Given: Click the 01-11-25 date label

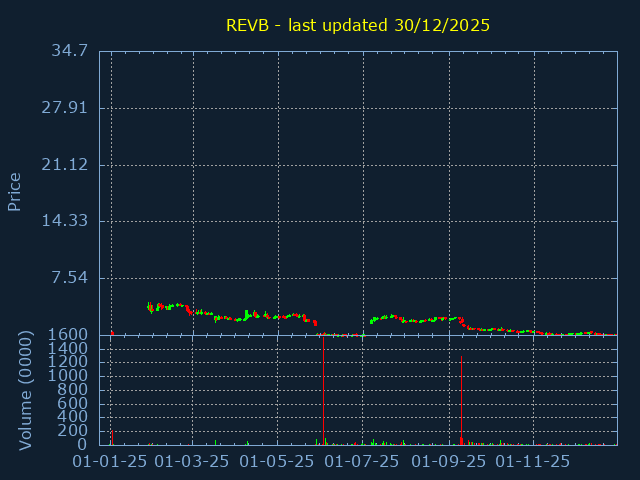Looking at the screenshot, I should click(534, 462).
